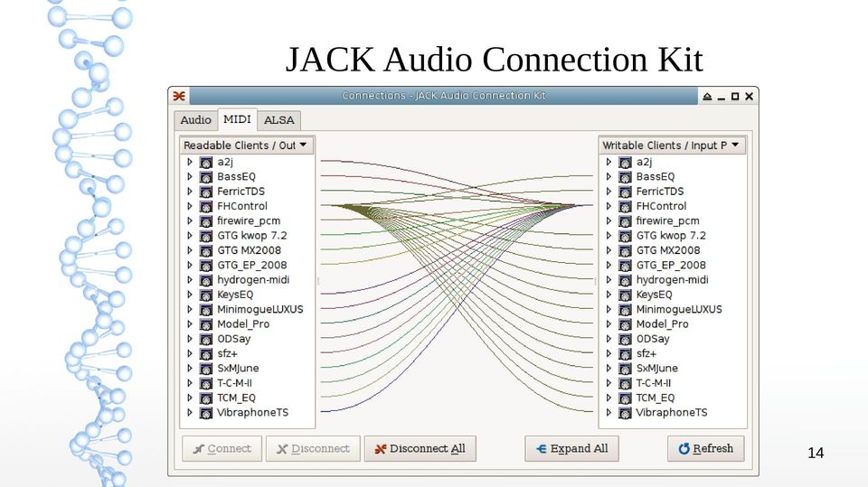The height and width of the screenshot is (487, 868).
Task: Open the ALSA tab
Action: pyautogui.click(x=279, y=120)
